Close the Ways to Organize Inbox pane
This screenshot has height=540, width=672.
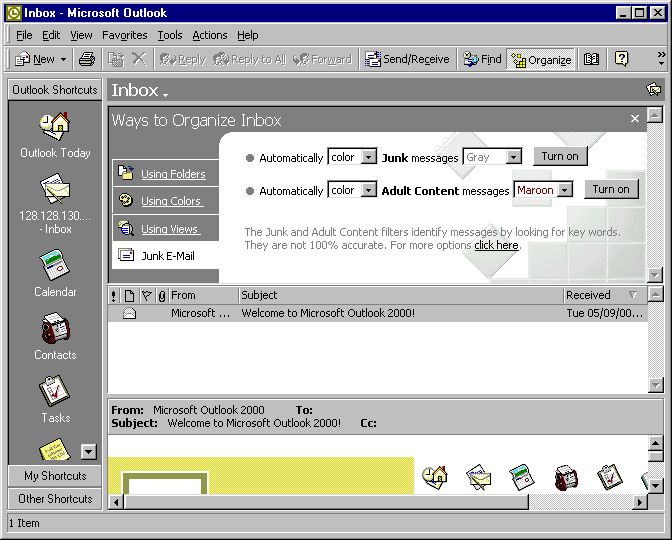(635, 119)
